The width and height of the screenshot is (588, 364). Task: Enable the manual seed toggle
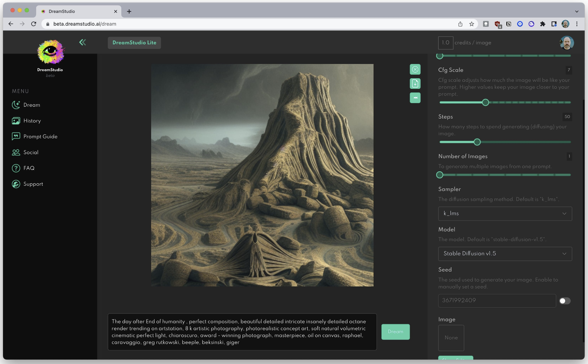tap(564, 301)
